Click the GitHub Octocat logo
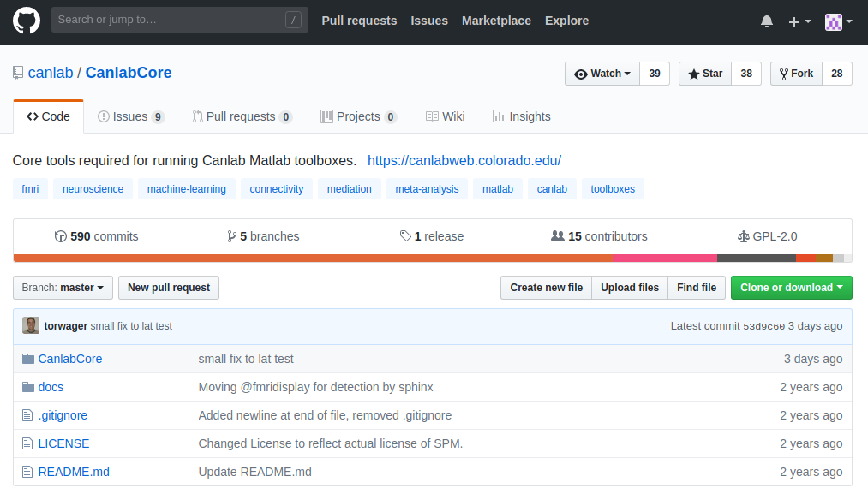The image size is (868, 494). click(x=27, y=21)
